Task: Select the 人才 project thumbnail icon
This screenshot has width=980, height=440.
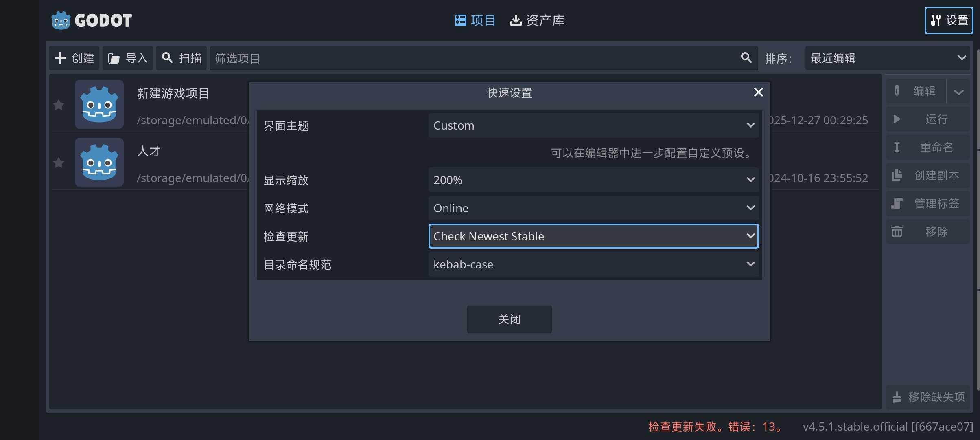Action: (x=99, y=162)
